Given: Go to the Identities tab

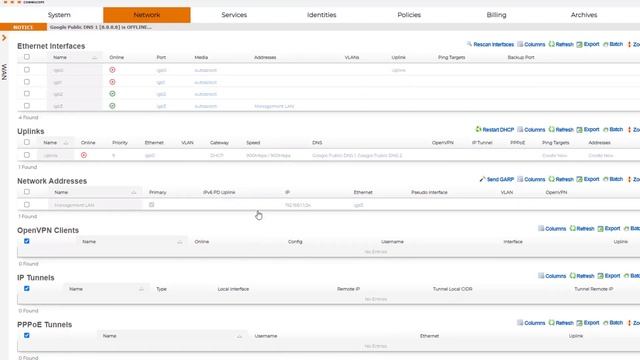Looking at the screenshot, I should coord(322,15).
